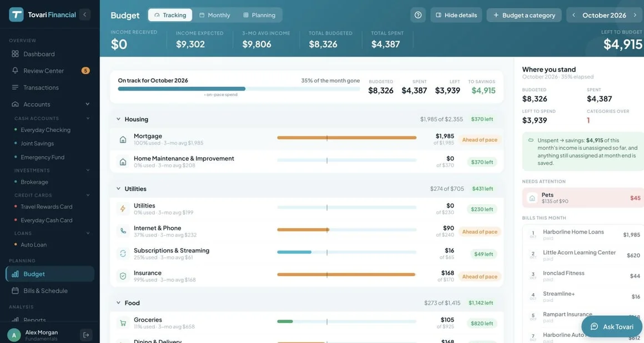Viewport: 644px width, 343px height.
Task: Click the Home Maintenance $370 left badge
Action: click(x=482, y=162)
